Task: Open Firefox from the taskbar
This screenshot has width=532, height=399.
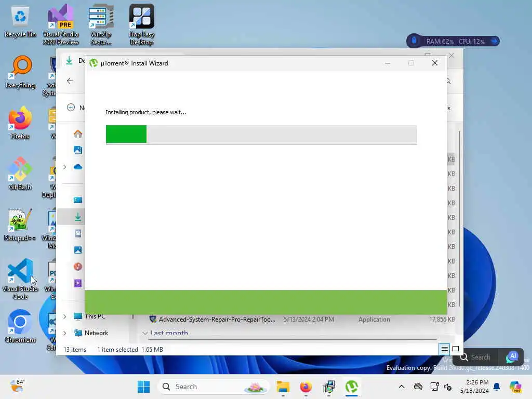Action: click(305, 387)
